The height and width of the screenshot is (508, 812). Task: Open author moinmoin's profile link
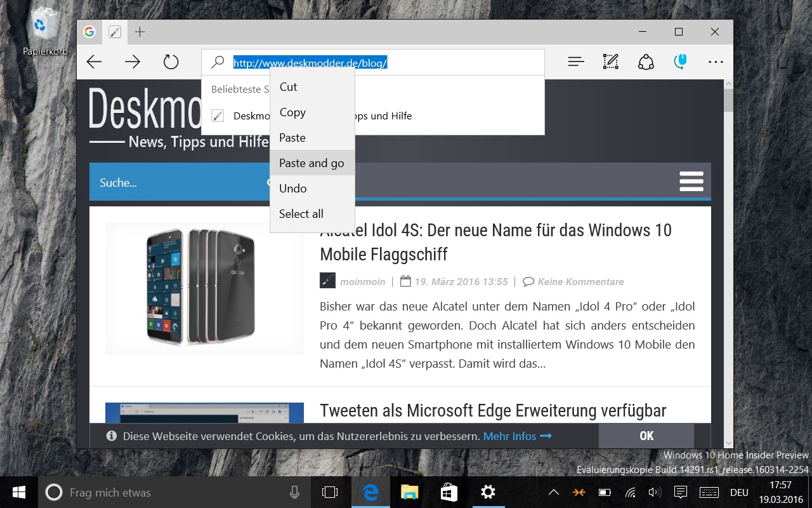(362, 281)
